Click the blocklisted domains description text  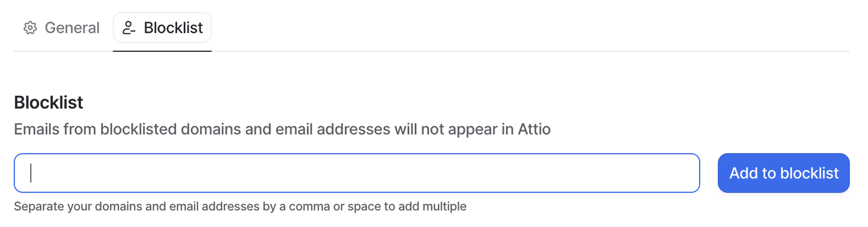tap(282, 129)
